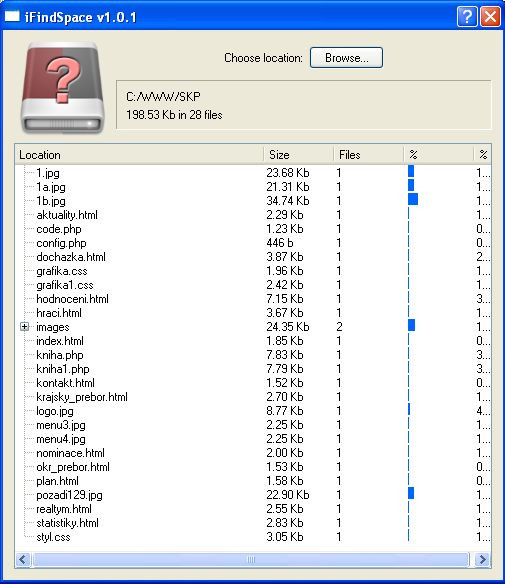
Task: Click the 22.90 Kb size value
Action: point(288,495)
